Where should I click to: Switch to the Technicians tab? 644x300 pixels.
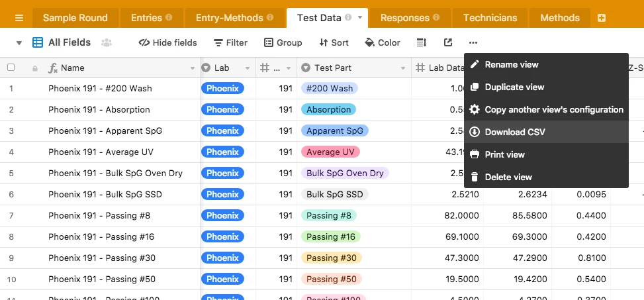coord(490,18)
